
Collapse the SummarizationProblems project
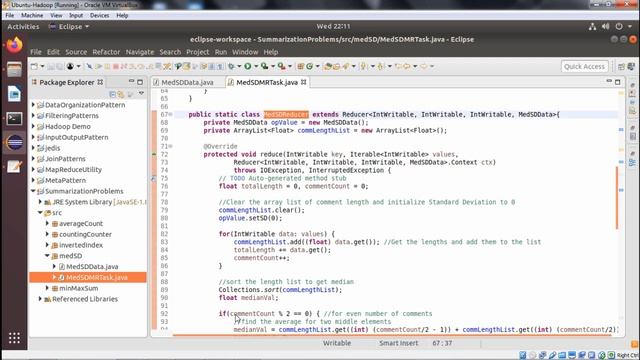33,191
